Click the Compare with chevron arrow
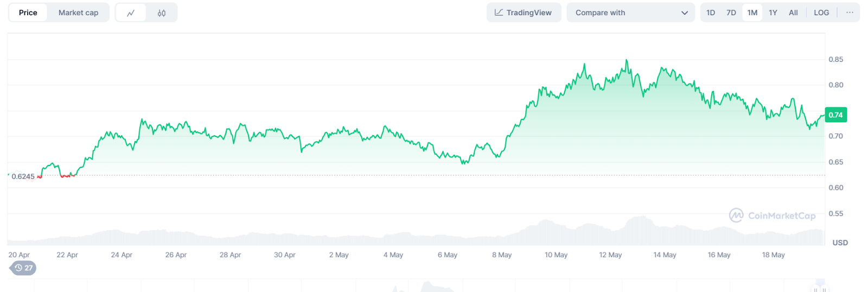 coord(685,13)
